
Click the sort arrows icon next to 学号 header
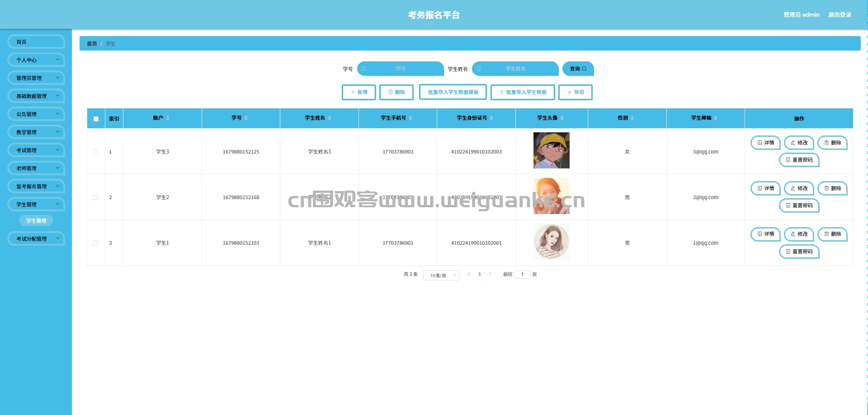(x=246, y=118)
